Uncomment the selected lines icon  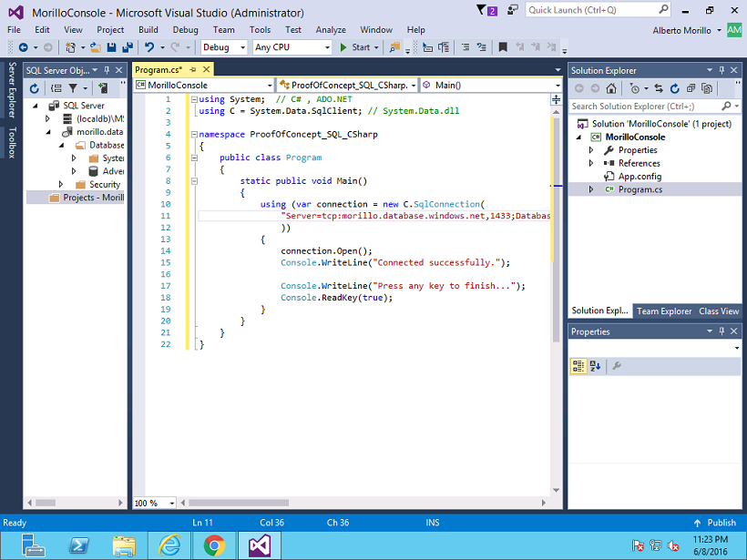(x=482, y=47)
